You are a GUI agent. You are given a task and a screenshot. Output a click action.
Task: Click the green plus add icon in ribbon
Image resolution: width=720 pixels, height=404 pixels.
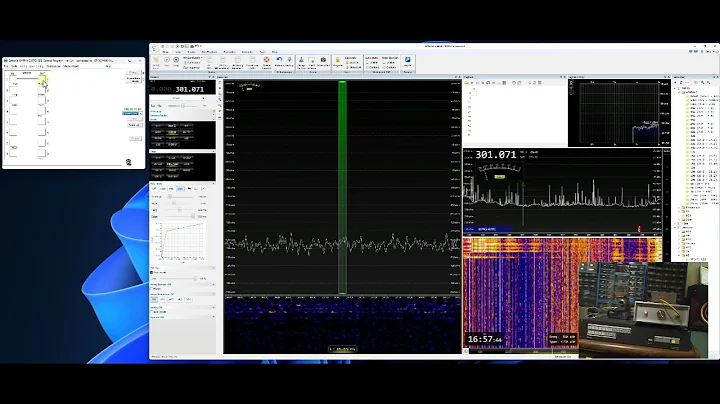pos(312,60)
